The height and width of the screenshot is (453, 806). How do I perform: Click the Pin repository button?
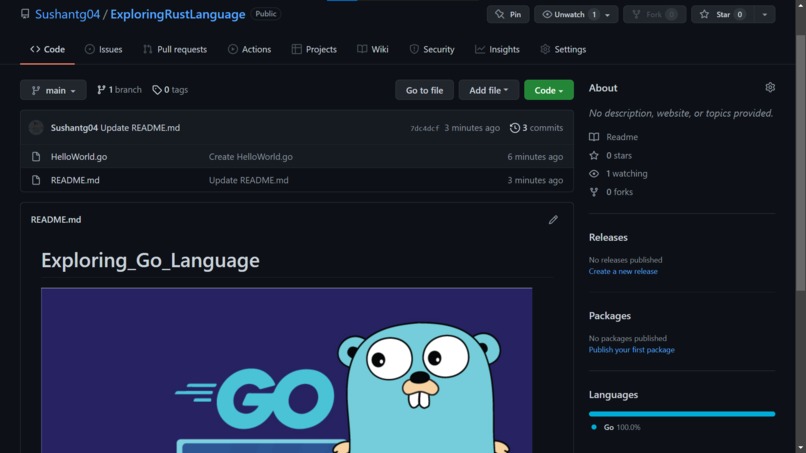[508, 14]
